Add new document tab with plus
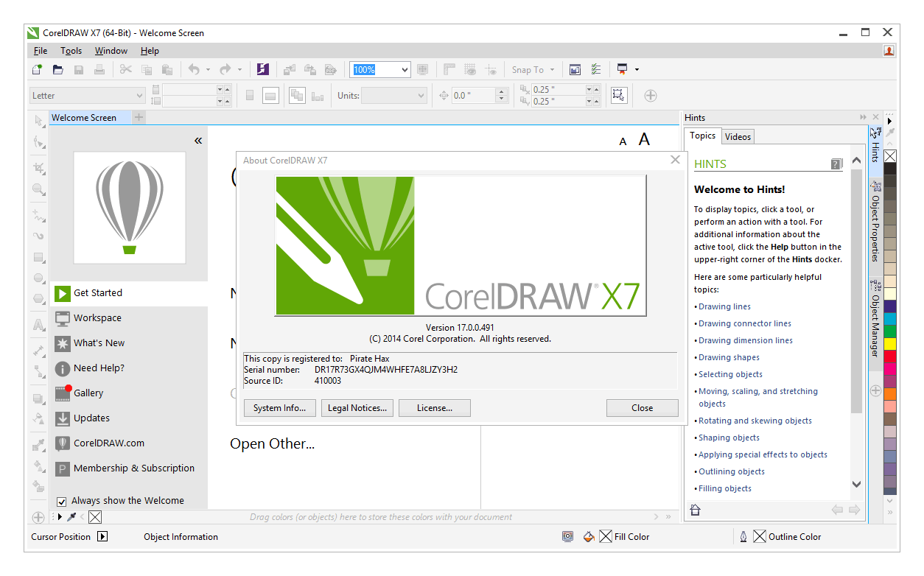Viewport: 924px width, 576px height. coord(139,117)
